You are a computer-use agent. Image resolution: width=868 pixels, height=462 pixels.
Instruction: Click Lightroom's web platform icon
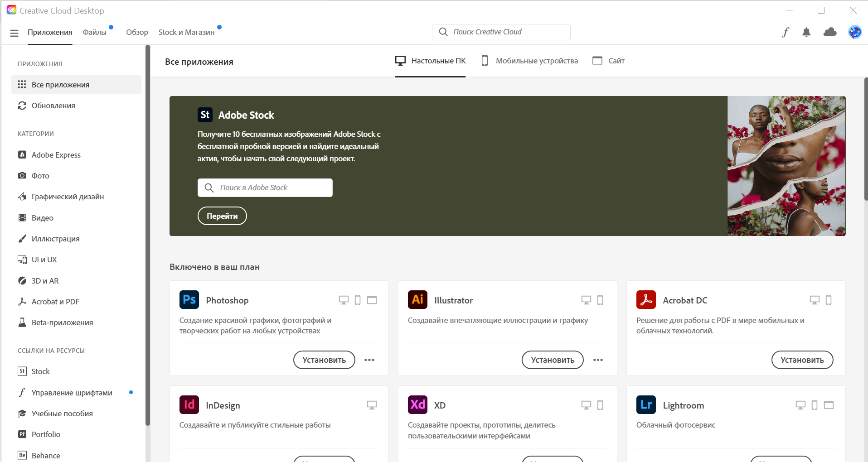(x=829, y=405)
